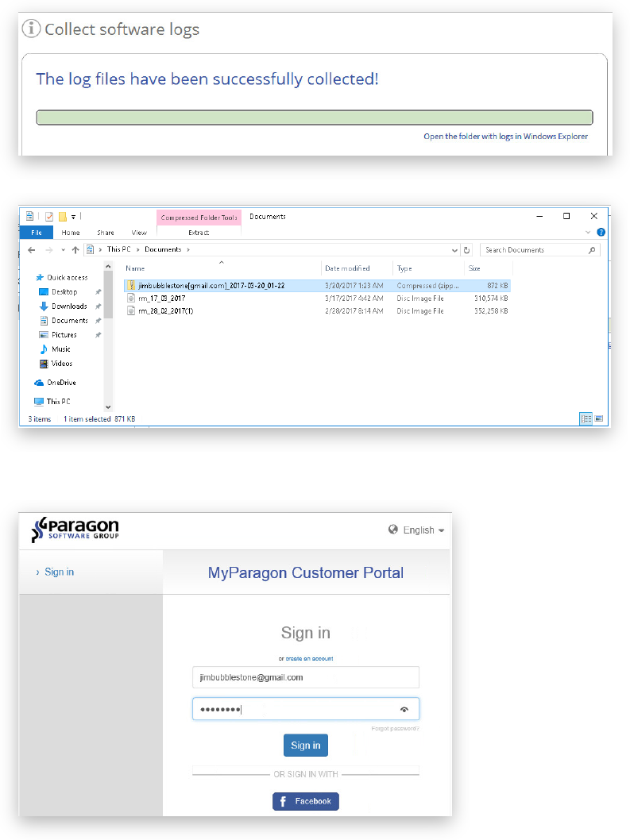This screenshot has height=840, width=630.
Task: Expand the address bar history dropdown
Action: [454, 250]
